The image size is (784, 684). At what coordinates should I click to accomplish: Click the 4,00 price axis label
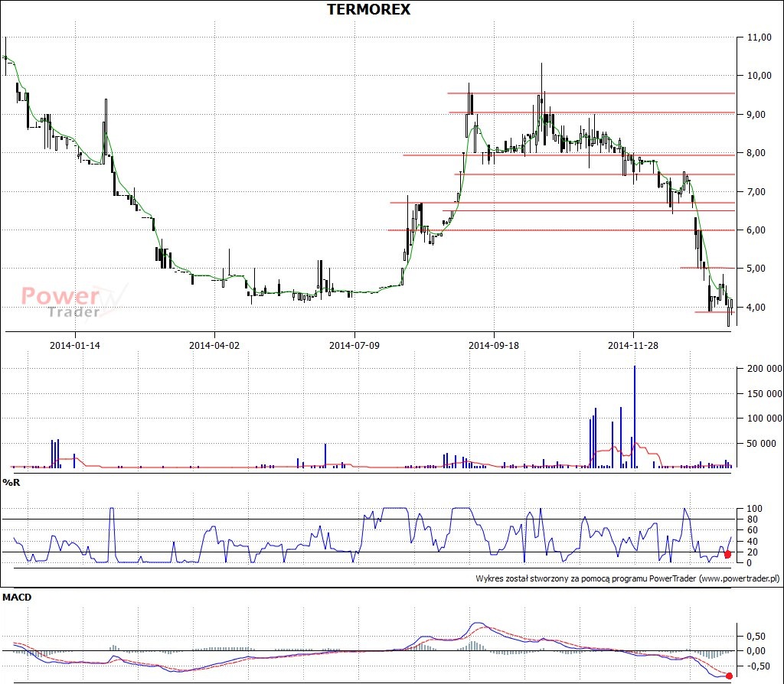point(754,308)
